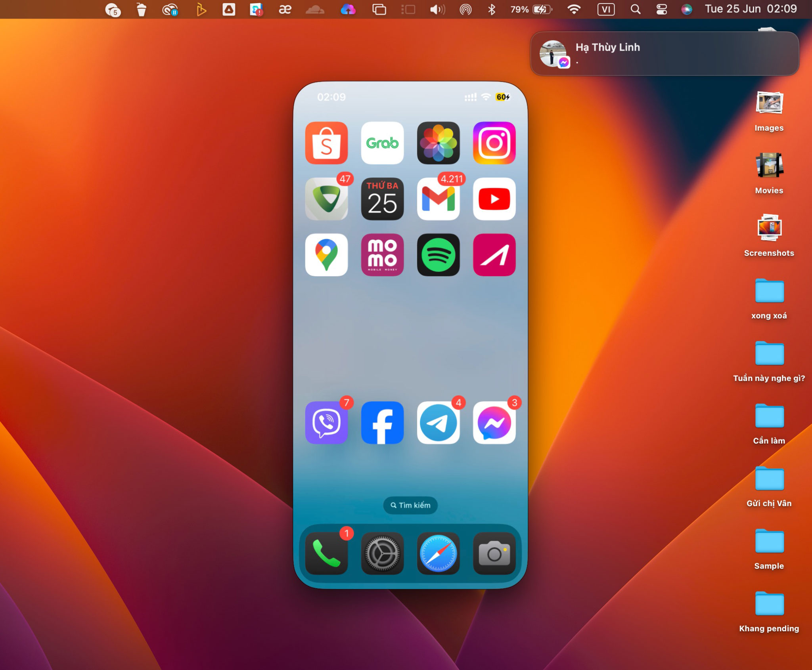Open Camera app in iPhone dock
The height and width of the screenshot is (670, 812).
(x=494, y=554)
